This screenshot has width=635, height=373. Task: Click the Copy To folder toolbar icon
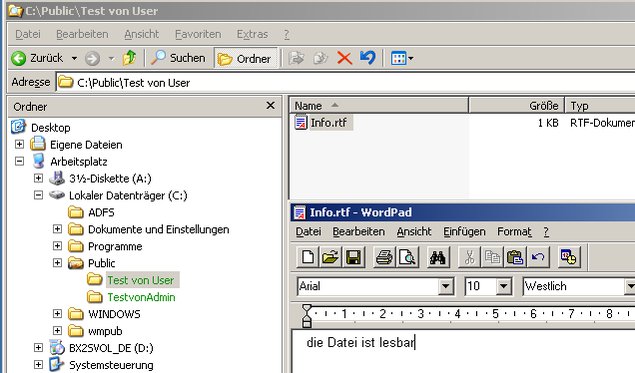pyautogui.click(x=320, y=58)
